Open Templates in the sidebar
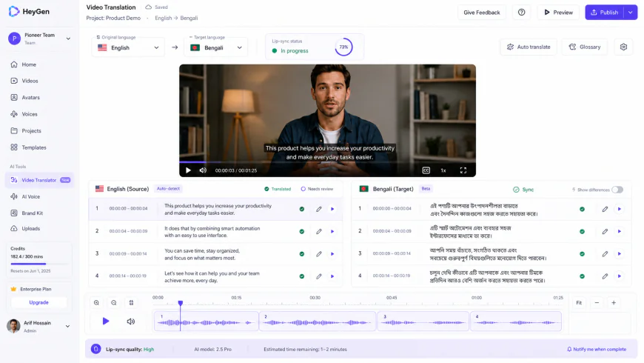 34,147
